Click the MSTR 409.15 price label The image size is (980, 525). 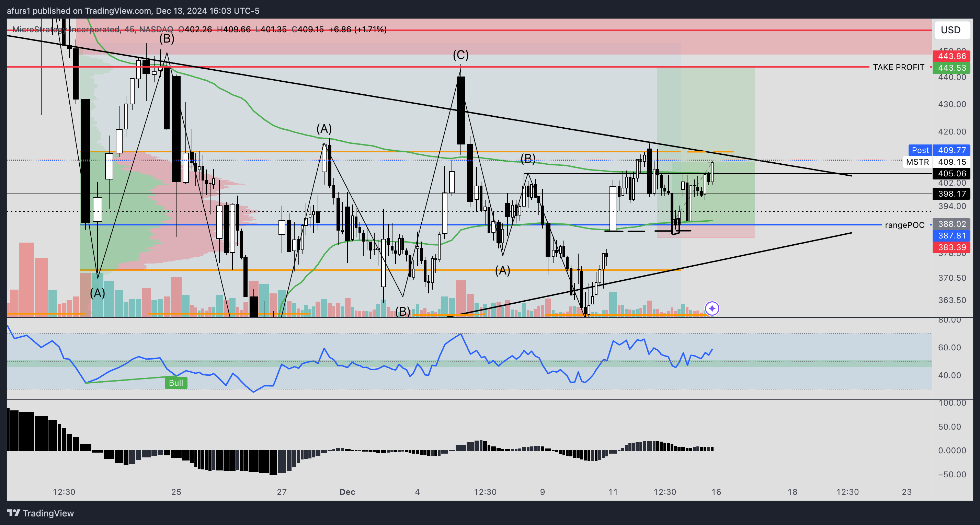(937, 162)
